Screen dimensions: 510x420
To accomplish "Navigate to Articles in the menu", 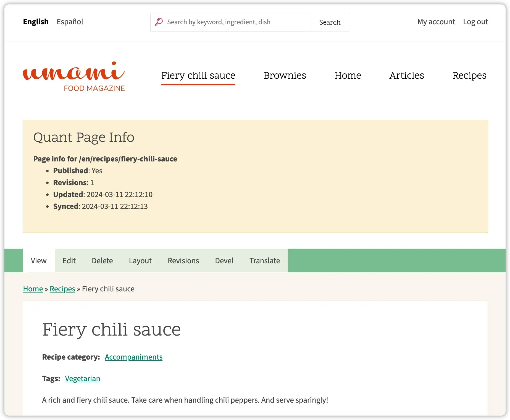I will [x=407, y=75].
